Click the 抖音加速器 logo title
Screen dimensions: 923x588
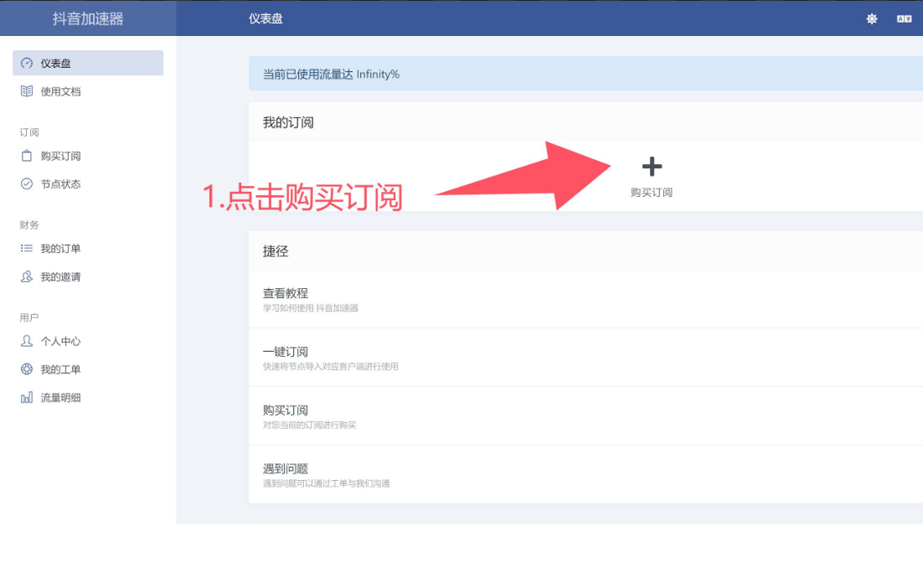(88, 18)
